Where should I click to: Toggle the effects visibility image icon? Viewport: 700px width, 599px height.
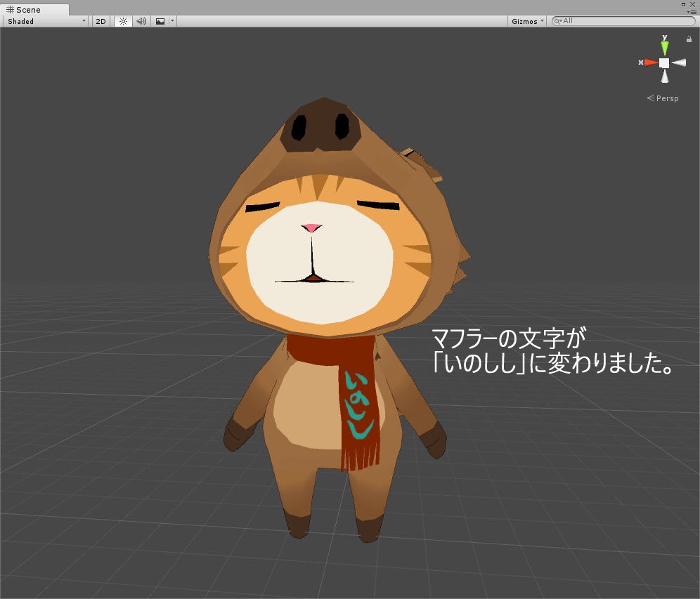point(161,21)
